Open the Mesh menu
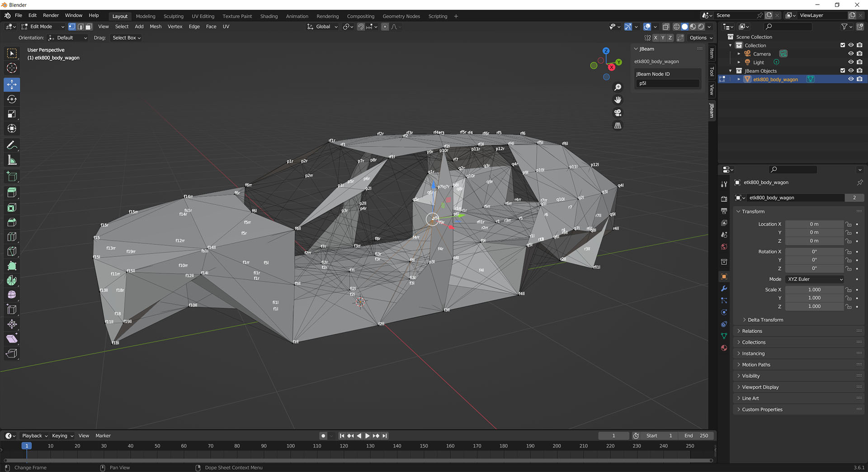Image resolution: width=868 pixels, height=472 pixels. [156, 27]
